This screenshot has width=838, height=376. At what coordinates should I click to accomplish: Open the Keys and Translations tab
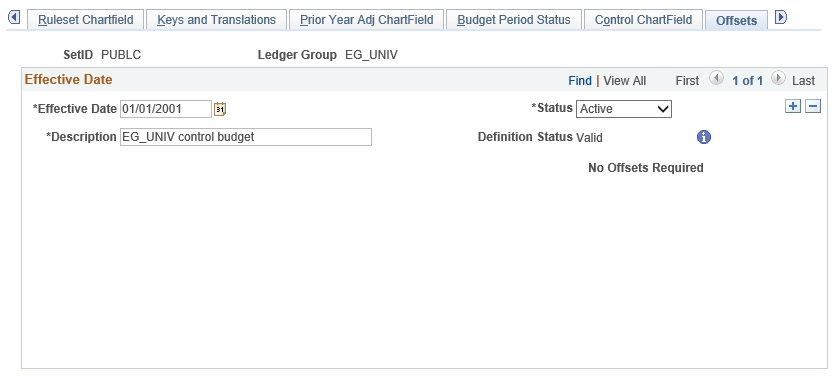[x=216, y=20]
